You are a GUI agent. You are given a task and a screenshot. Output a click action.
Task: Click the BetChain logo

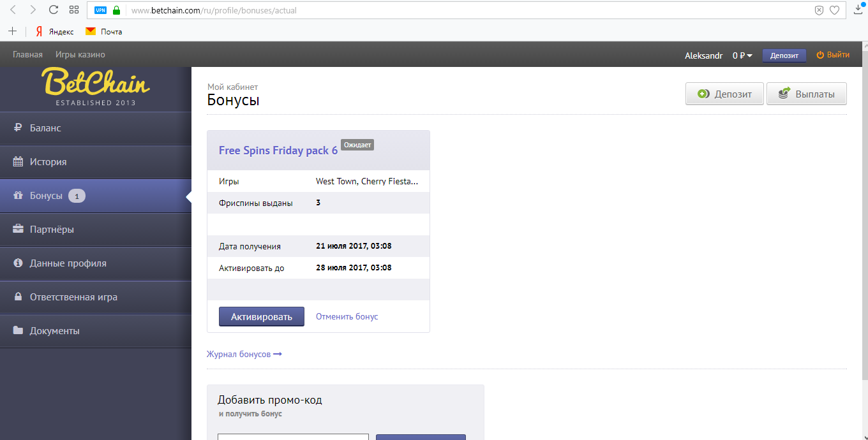tap(96, 87)
